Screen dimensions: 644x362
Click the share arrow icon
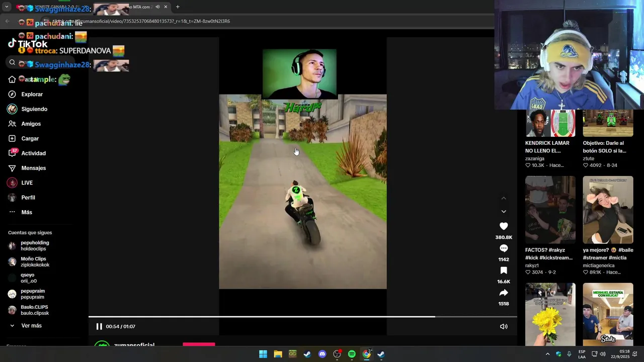pyautogui.click(x=504, y=293)
